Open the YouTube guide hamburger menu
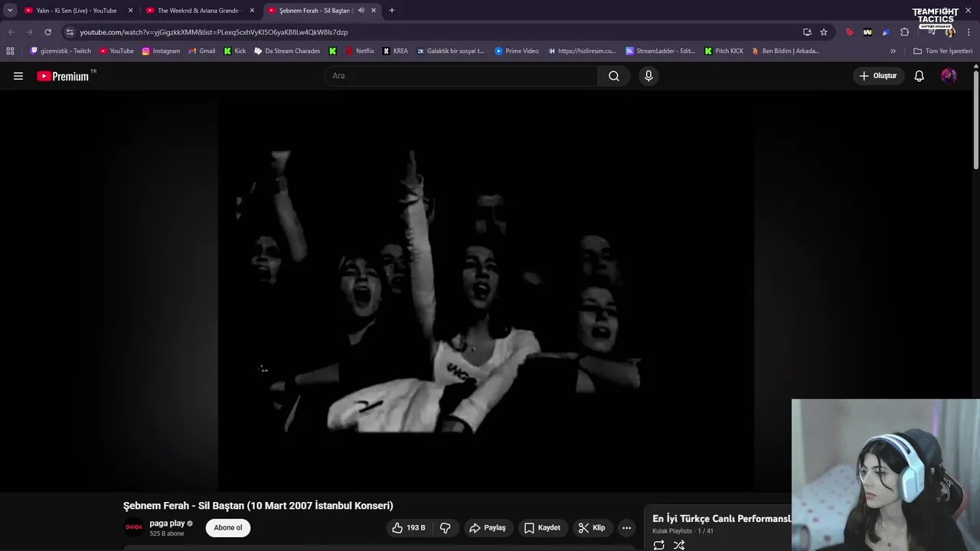 18,76
